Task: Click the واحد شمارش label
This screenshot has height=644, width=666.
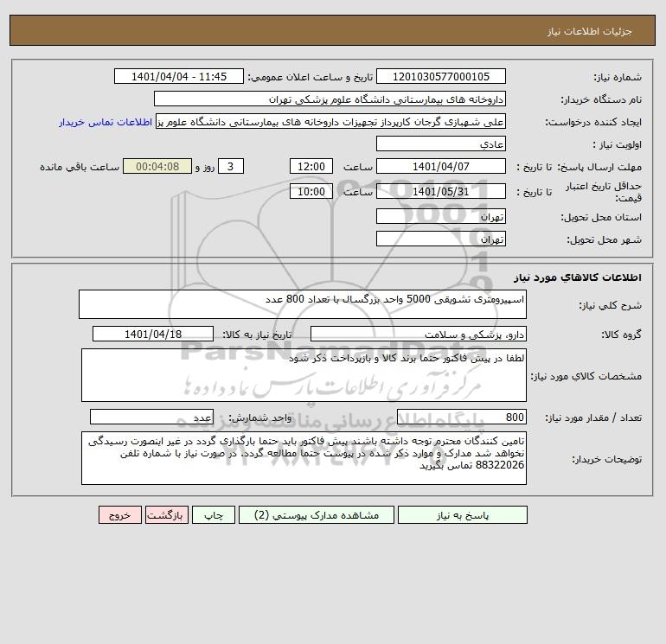Action: click(260, 418)
